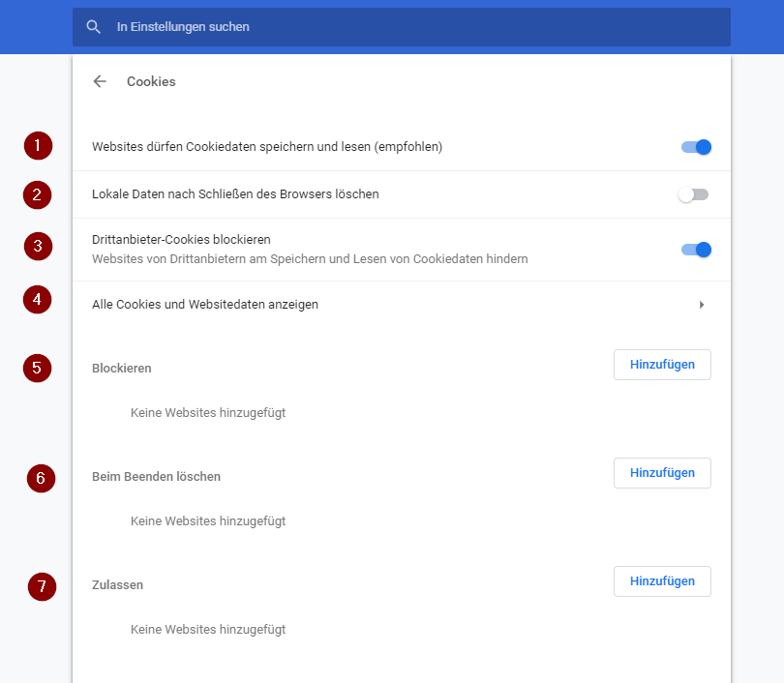Image resolution: width=784 pixels, height=683 pixels.
Task: Enable 'Lokale Daten nach Schließen löschen' toggle
Action: [693, 194]
